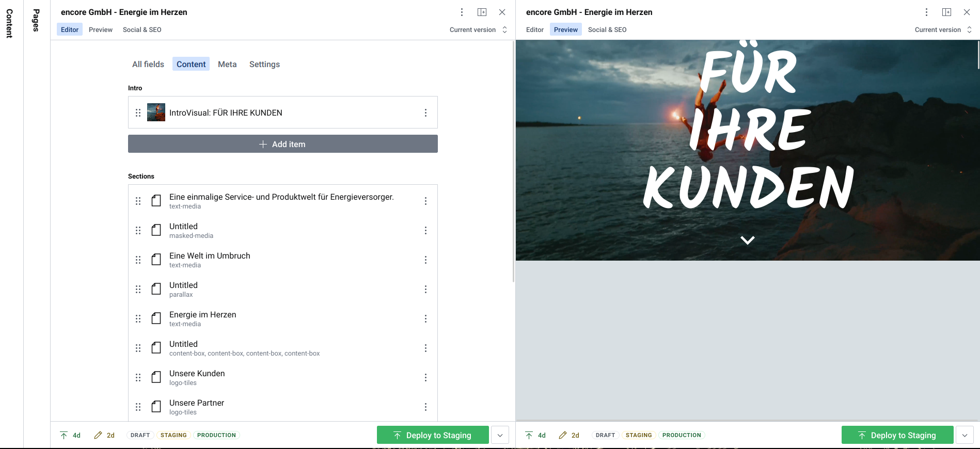Open options menu for IntroVisual item
Image resolution: width=980 pixels, height=449 pixels.
425,113
